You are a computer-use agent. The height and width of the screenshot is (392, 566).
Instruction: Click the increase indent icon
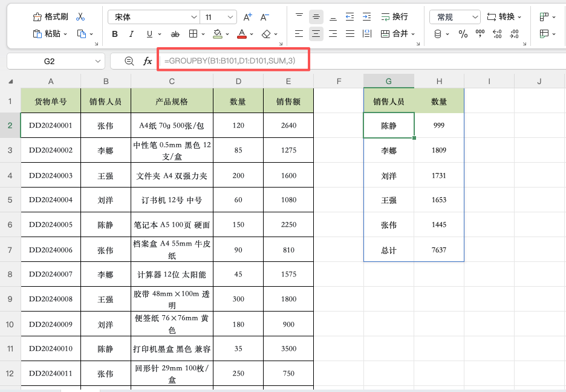[366, 16]
